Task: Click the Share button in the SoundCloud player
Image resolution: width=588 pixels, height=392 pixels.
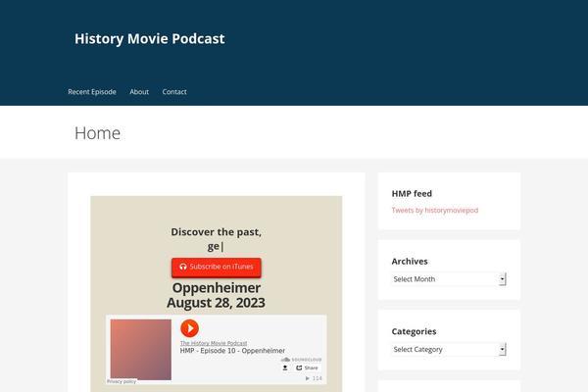Action: point(307,368)
